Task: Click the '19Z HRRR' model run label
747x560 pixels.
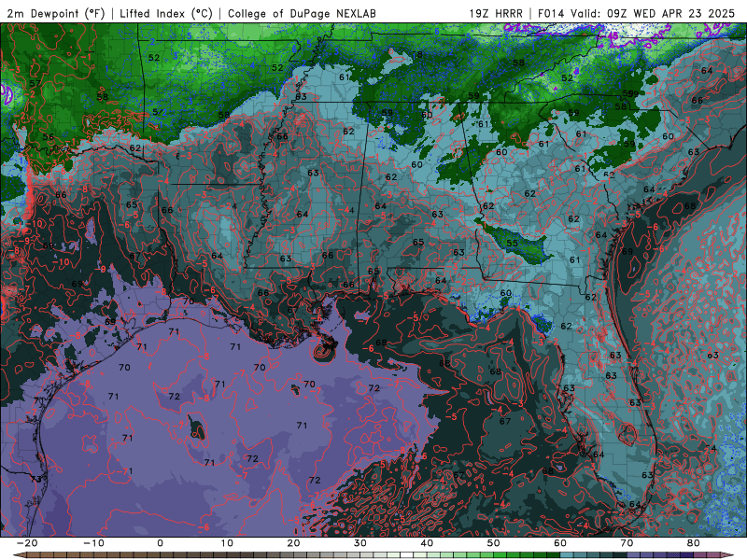Action: 496,13
